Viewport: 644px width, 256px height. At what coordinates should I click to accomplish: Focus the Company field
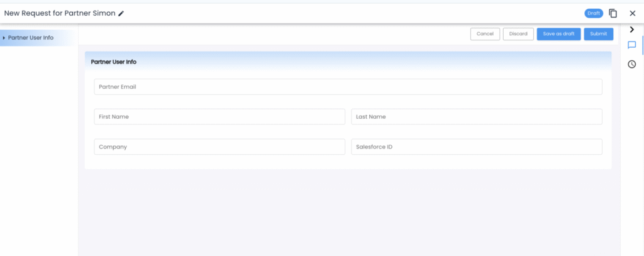pyautogui.click(x=219, y=147)
